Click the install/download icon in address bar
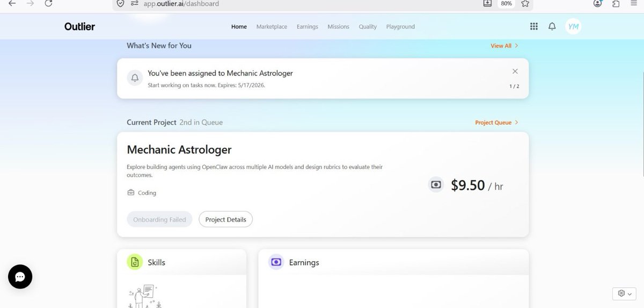Screen dimensions: 644x308 click(x=487, y=3)
